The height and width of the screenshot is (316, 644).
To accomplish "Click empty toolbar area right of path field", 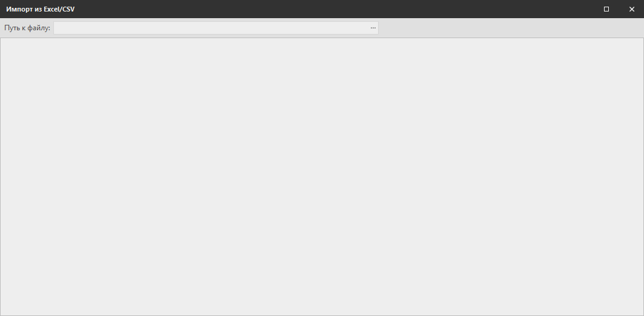I will click(511, 28).
